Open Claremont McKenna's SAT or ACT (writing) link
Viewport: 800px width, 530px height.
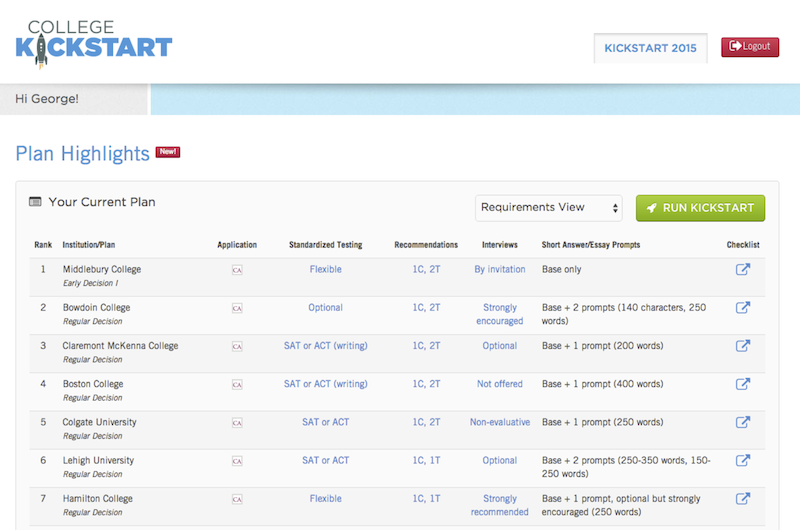coord(326,346)
